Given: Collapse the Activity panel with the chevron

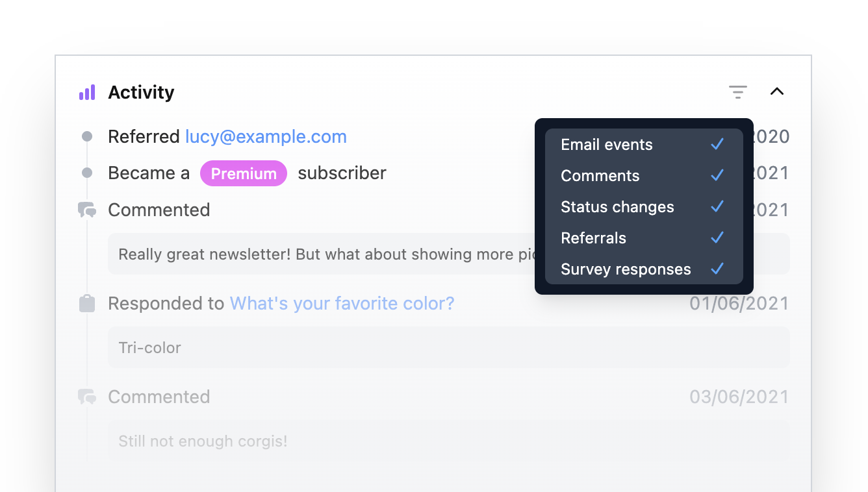Looking at the screenshot, I should pyautogui.click(x=777, y=92).
